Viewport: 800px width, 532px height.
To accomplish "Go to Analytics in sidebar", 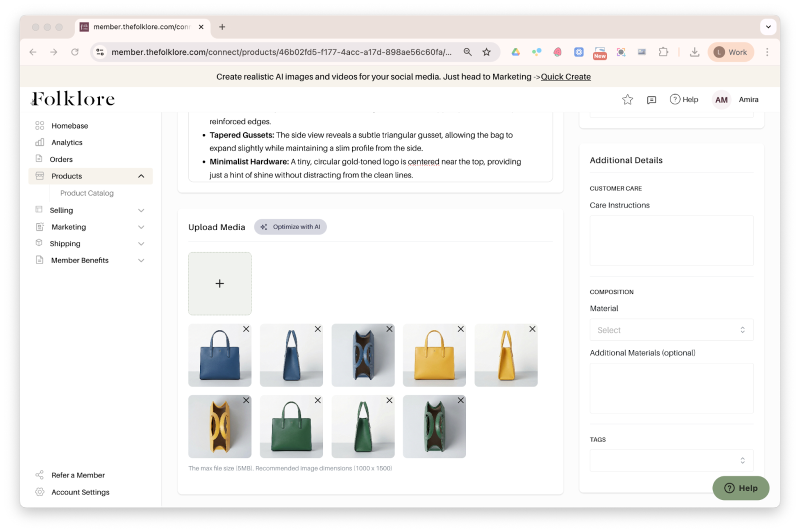I will click(67, 142).
